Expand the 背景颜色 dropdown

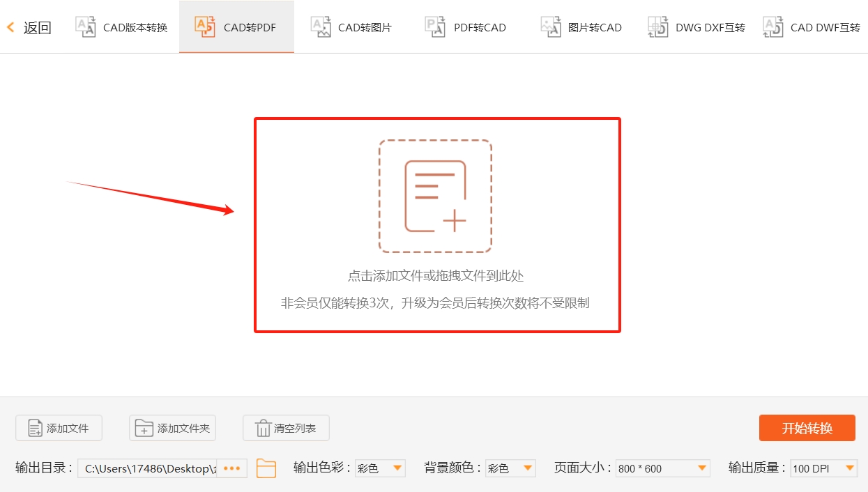click(510, 468)
